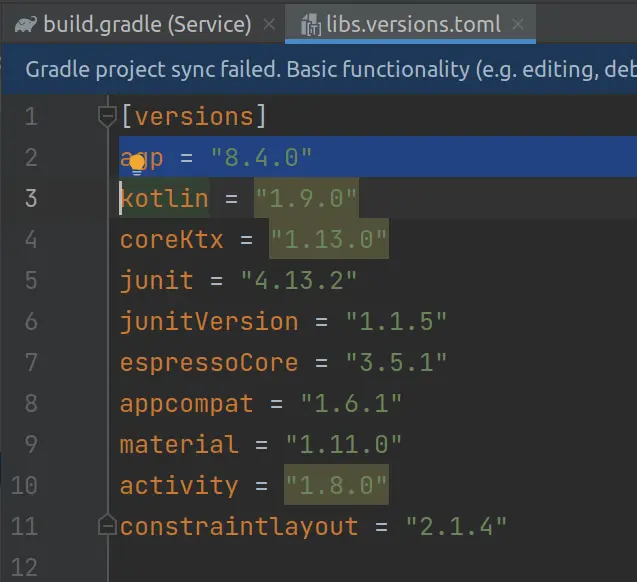Click the junitVersion value "1.1.5"
637x582 pixels.
point(396,321)
